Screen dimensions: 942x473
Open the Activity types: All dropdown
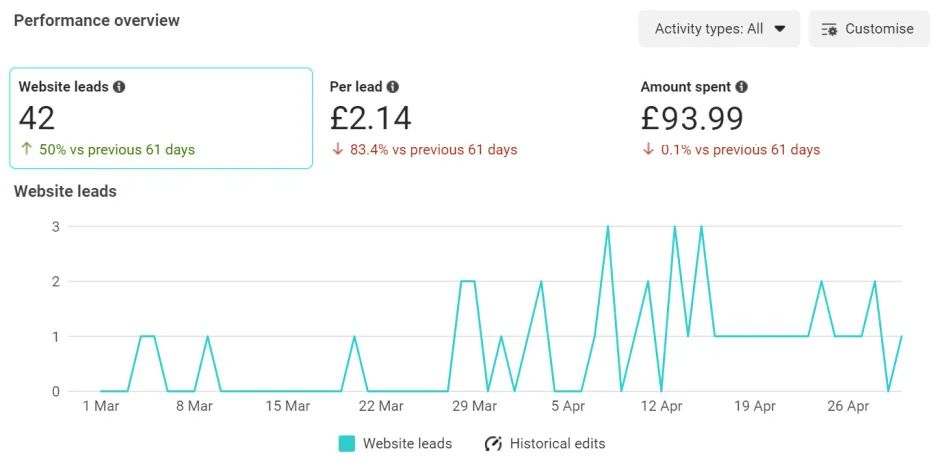719,29
